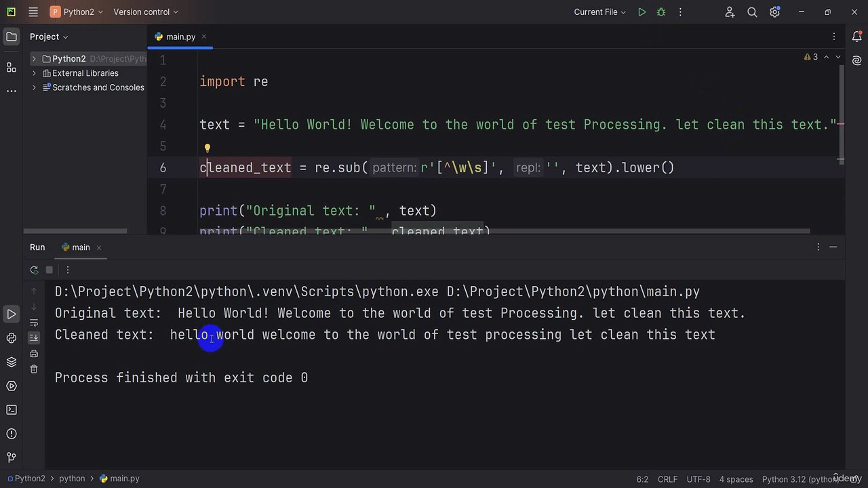The height and width of the screenshot is (488, 868).
Task: Expand the Python2 project folder
Action: tap(34, 59)
